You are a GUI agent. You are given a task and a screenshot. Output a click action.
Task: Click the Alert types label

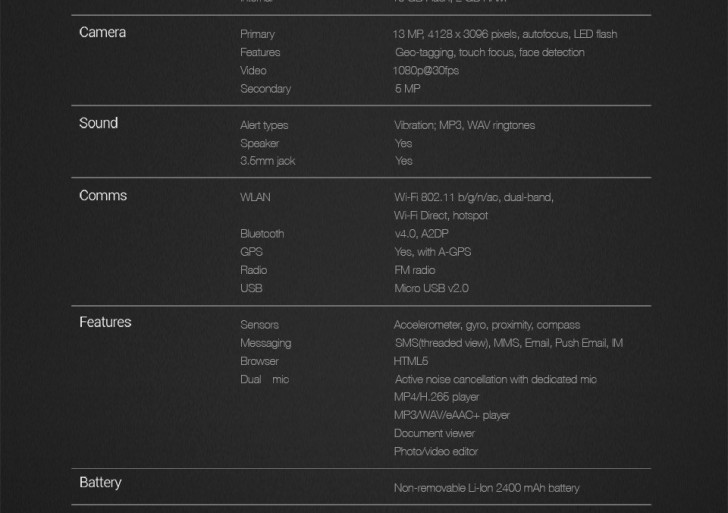(x=264, y=125)
